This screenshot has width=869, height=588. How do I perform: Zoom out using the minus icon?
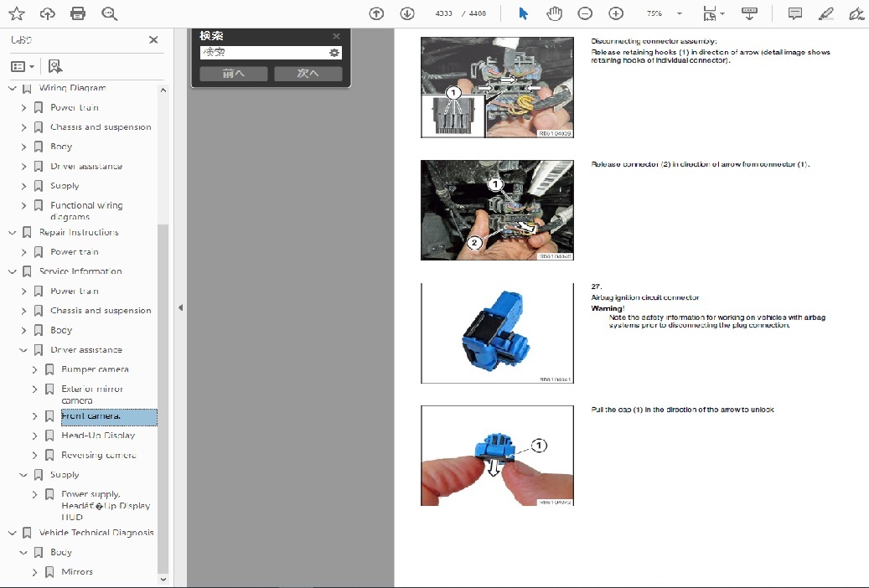pyautogui.click(x=585, y=13)
